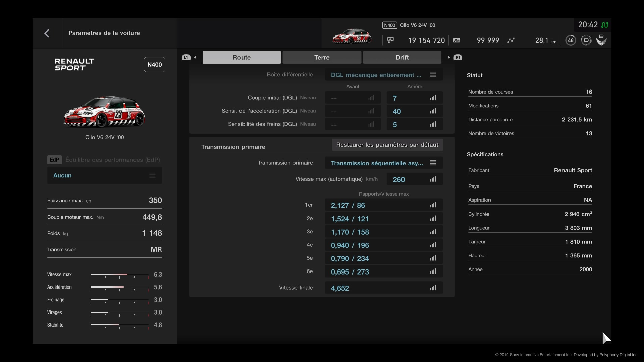Select the Clio V6 thumbnail in header
This screenshot has height=362, width=644.
click(352, 36)
